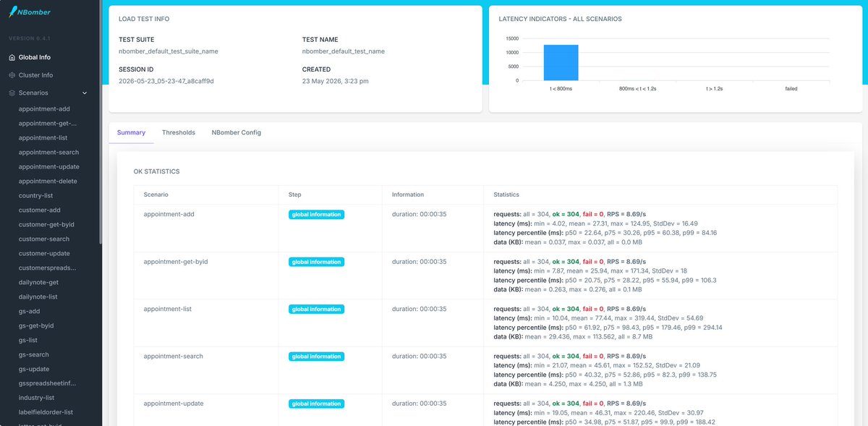Image resolution: width=868 pixels, height=426 pixels.
Task: Open gs-add scenario
Action: pos(30,311)
